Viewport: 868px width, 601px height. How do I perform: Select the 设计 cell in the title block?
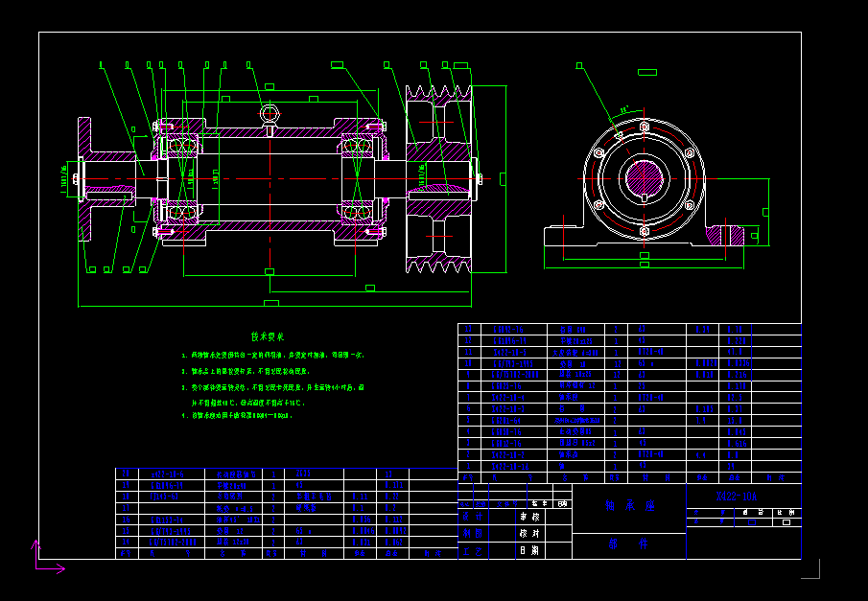(472, 515)
